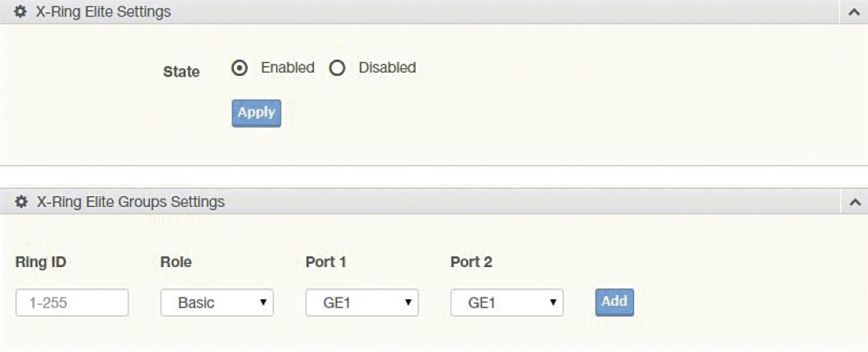Click the X-Ring Elite Settings header title

(103, 12)
